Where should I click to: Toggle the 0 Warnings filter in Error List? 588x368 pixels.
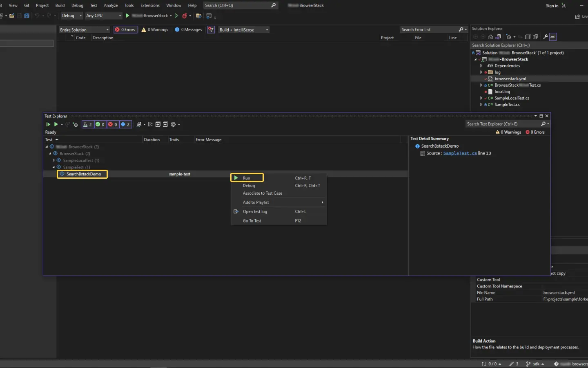pos(155,30)
